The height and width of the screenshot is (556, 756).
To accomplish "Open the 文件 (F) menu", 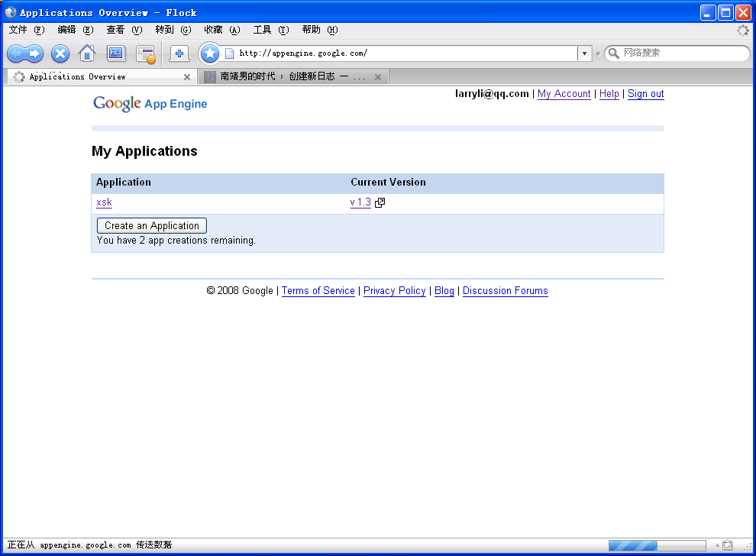I will (x=27, y=30).
